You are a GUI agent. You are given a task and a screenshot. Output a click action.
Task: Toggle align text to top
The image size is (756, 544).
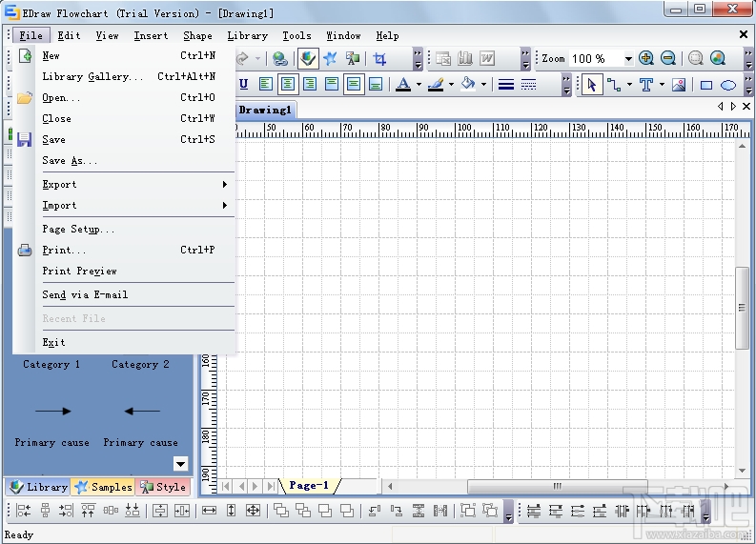(332, 85)
